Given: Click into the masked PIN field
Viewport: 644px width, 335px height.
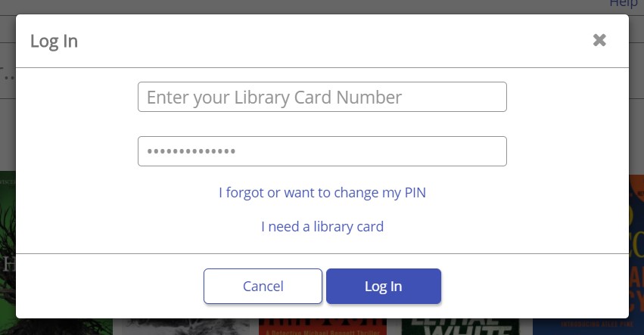Looking at the screenshot, I should tap(322, 151).
